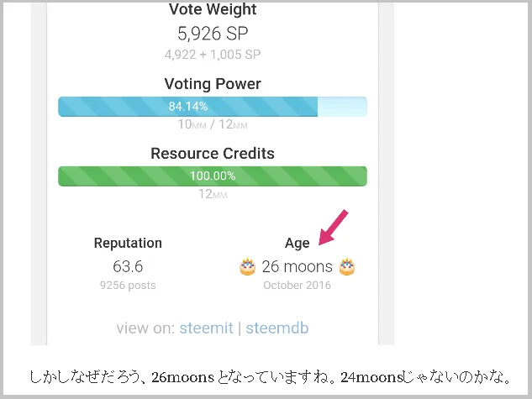Click the birthday cake icon left of 26 moons
The height and width of the screenshot is (399, 532).
point(247,266)
